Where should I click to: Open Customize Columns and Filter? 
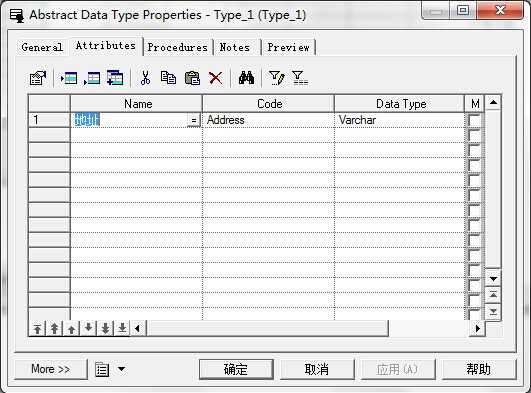pyautogui.click(x=277, y=78)
